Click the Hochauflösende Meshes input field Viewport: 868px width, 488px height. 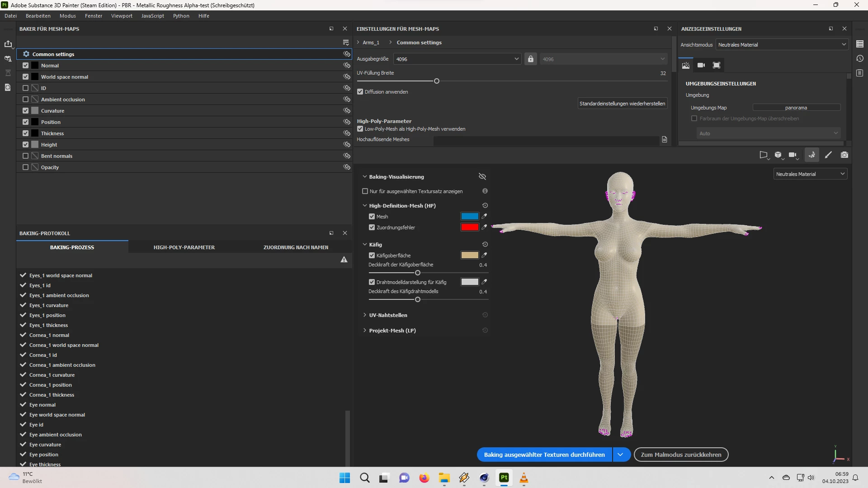click(x=547, y=140)
